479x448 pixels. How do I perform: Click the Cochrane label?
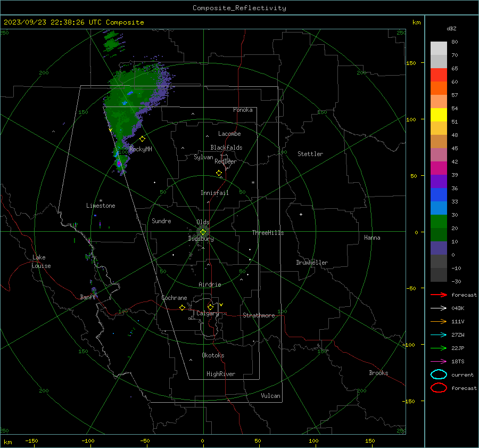click(x=174, y=298)
